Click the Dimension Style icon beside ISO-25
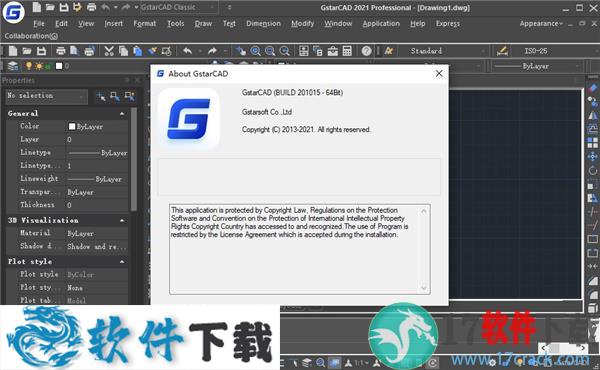 coord(502,51)
